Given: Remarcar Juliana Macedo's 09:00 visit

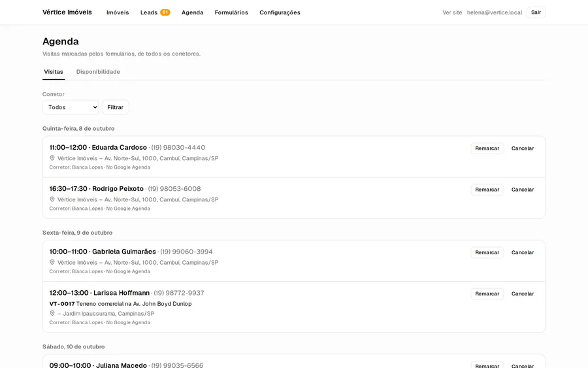Looking at the screenshot, I should tap(487, 365).
